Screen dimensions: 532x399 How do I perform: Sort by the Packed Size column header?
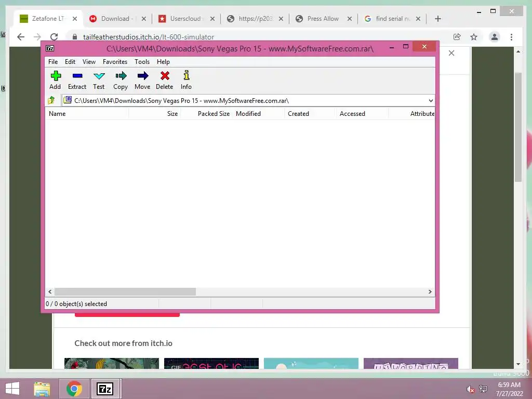click(207, 114)
